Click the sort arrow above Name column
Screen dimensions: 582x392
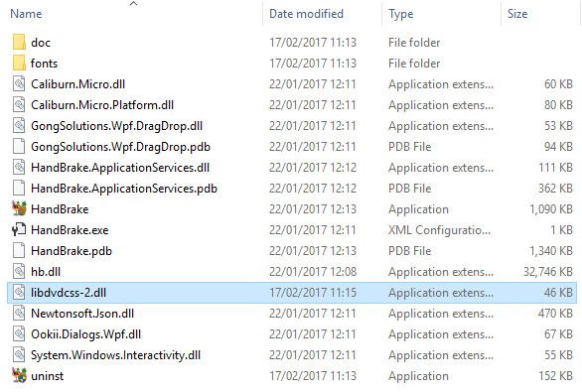[134, 4]
